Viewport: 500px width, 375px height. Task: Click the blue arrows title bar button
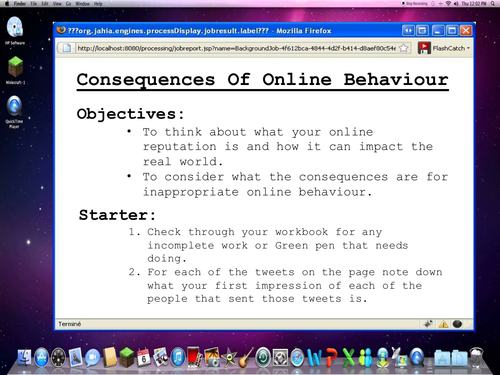pos(408,31)
